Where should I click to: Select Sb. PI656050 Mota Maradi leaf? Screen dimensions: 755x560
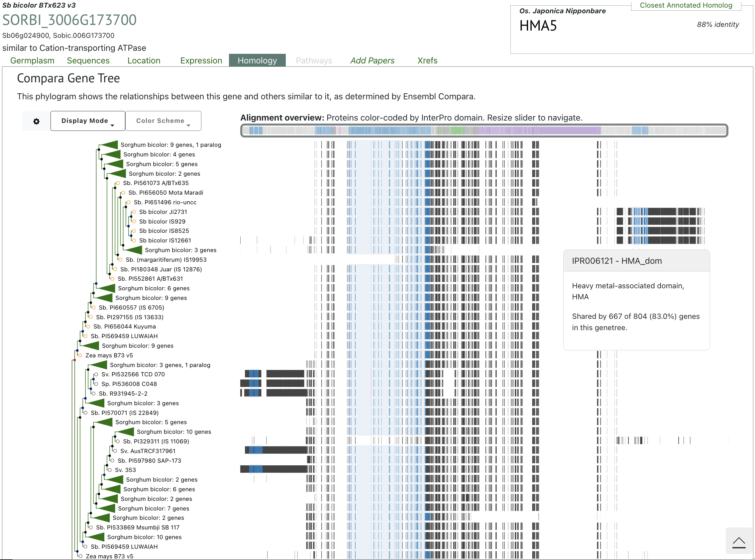click(123, 193)
